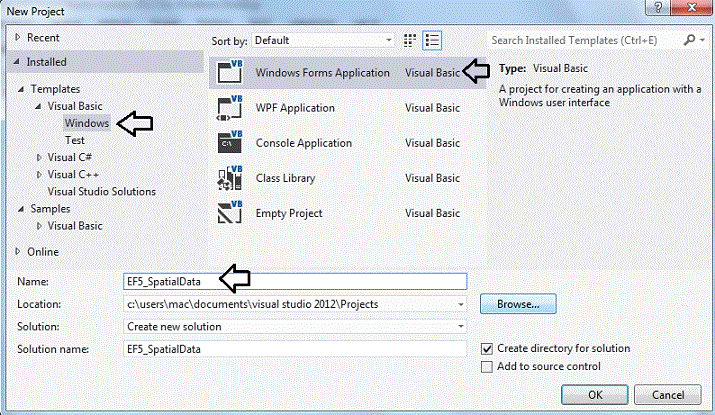The width and height of the screenshot is (715, 415).
Task: Expand the Visual C++ node
Action: (x=39, y=175)
